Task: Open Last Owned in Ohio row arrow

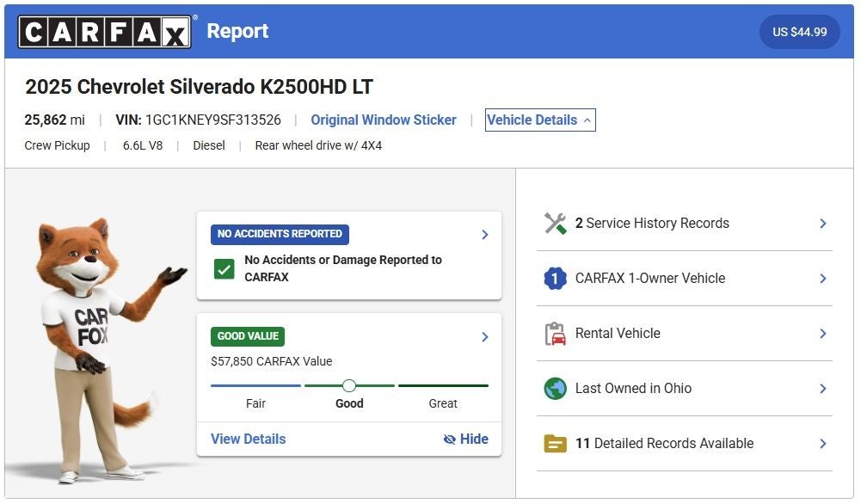Action: 822,388
